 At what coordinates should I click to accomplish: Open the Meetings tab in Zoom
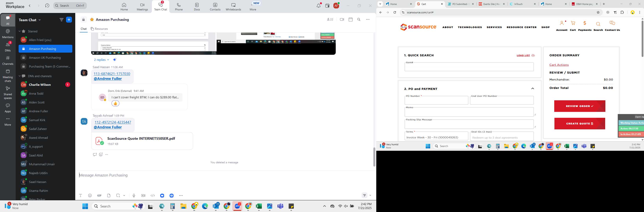[142, 7]
